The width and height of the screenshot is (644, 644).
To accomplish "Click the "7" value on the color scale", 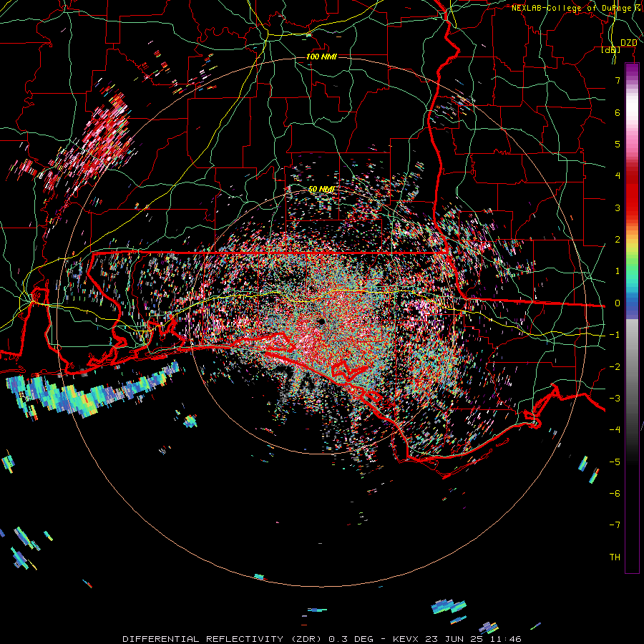I will point(618,80).
